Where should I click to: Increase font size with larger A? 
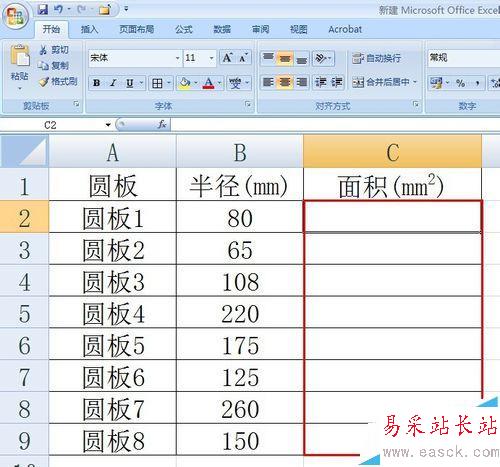pos(227,58)
